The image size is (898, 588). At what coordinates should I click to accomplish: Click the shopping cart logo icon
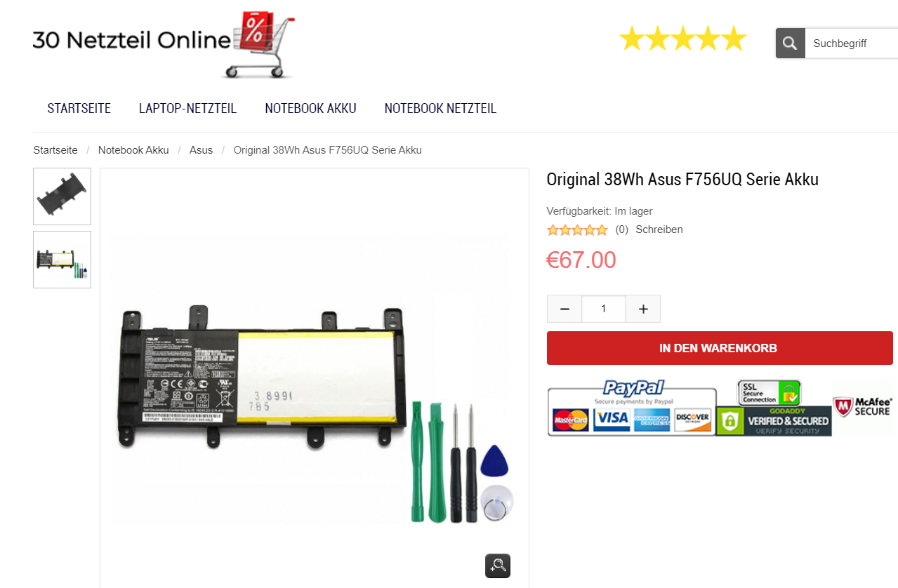(x=259, y=44)
